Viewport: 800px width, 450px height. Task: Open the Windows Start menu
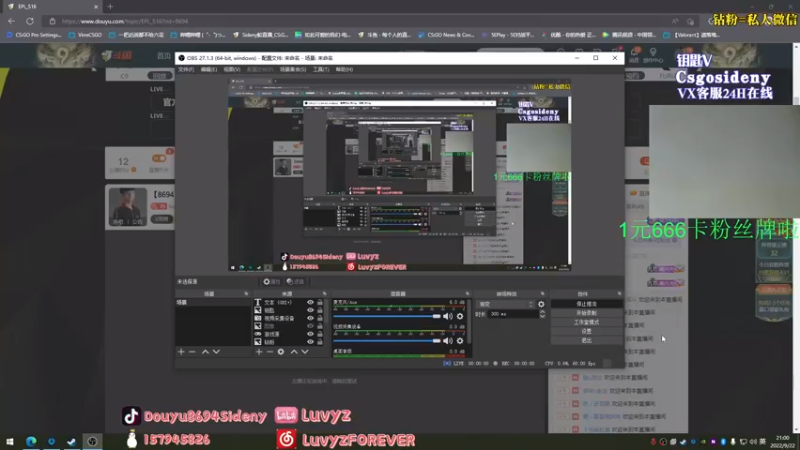(x=10, y=441)
